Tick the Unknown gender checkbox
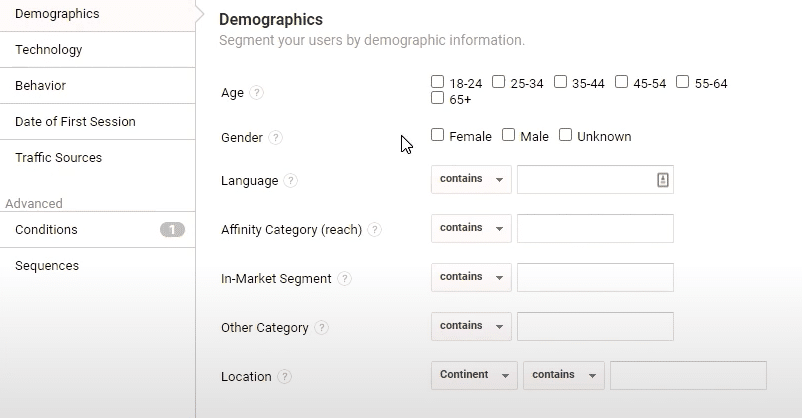Viewport: 802px width, 418px height. [565, 135]
